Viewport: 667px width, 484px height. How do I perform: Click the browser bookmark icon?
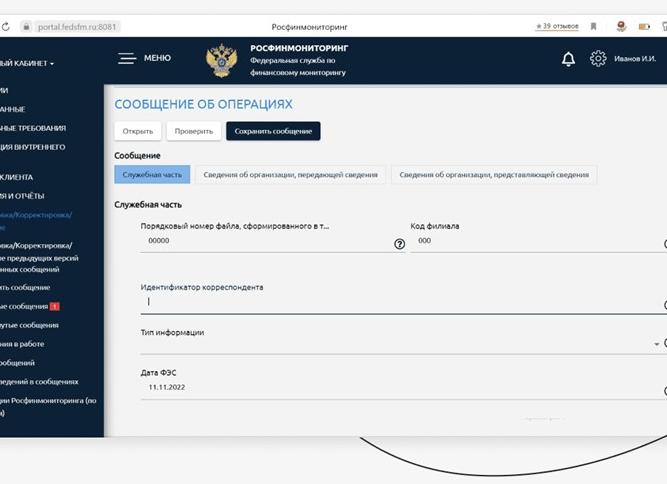[x=594, y=26]
